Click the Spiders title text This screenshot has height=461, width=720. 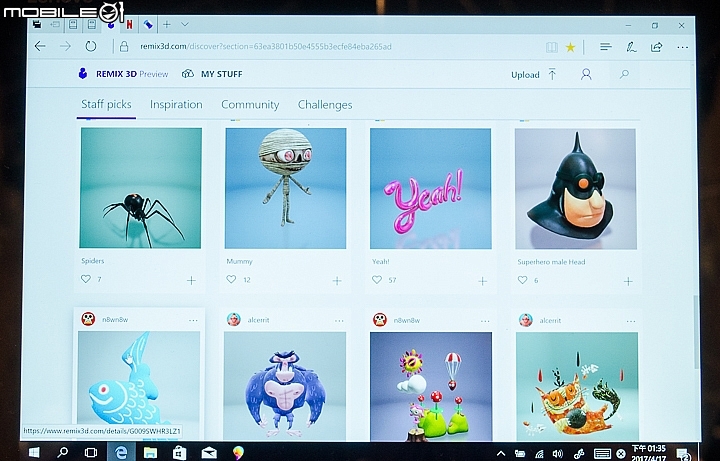(x=92, y=261)
